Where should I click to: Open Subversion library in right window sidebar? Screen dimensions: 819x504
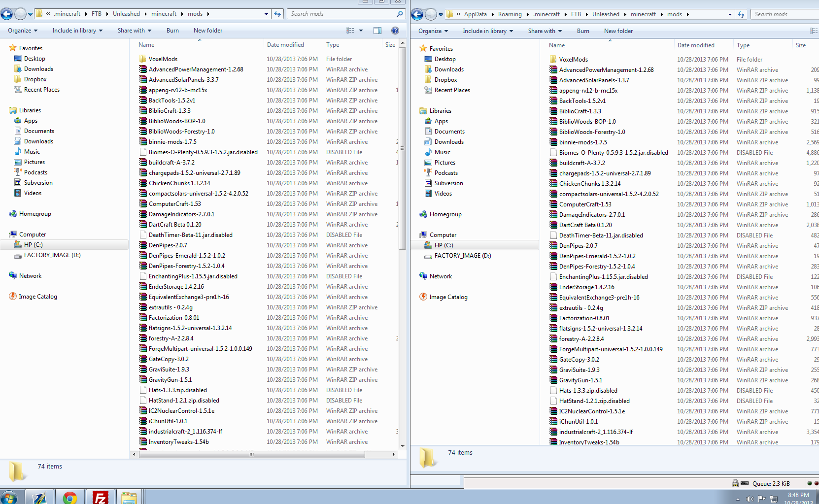pos(448,183)
